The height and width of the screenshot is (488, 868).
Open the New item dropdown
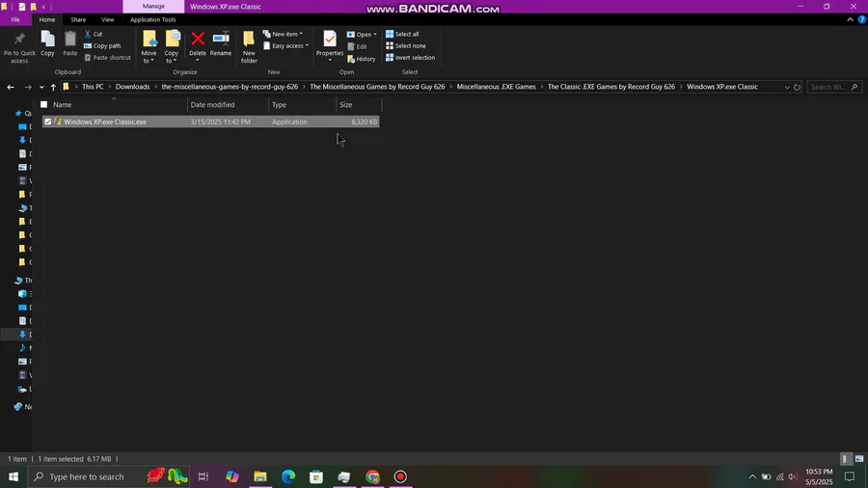(283, 34)
